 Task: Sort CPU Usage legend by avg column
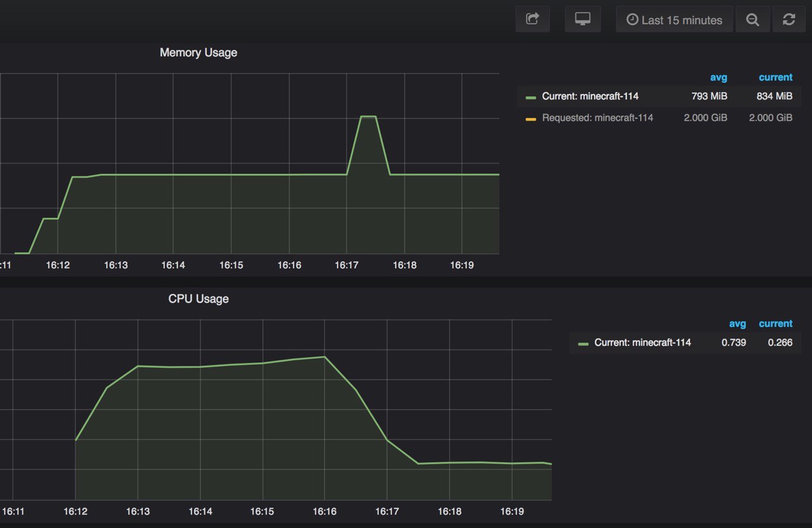pos(738,323)
